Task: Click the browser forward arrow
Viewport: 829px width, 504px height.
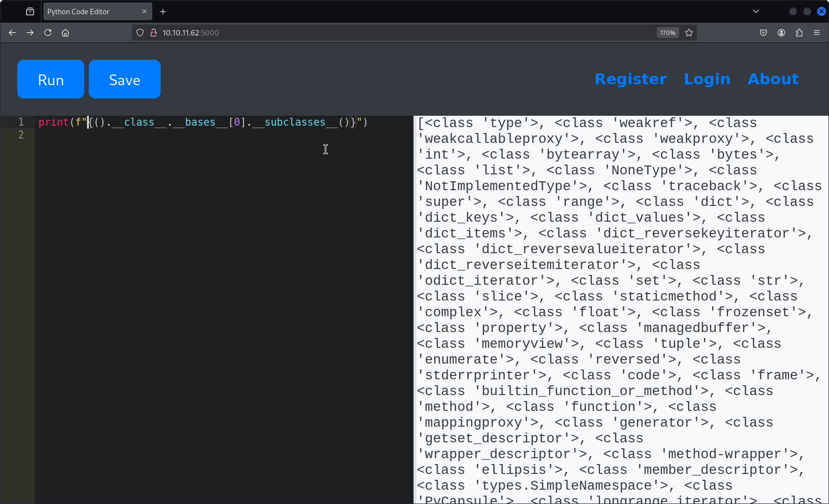Action: (x=30, y=33)
